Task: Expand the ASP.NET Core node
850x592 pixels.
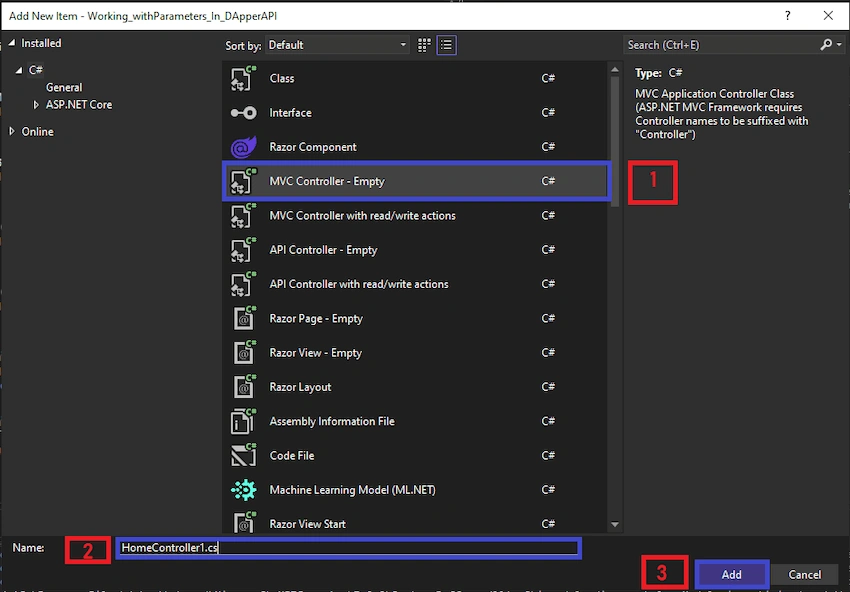Action: [36, 105]
